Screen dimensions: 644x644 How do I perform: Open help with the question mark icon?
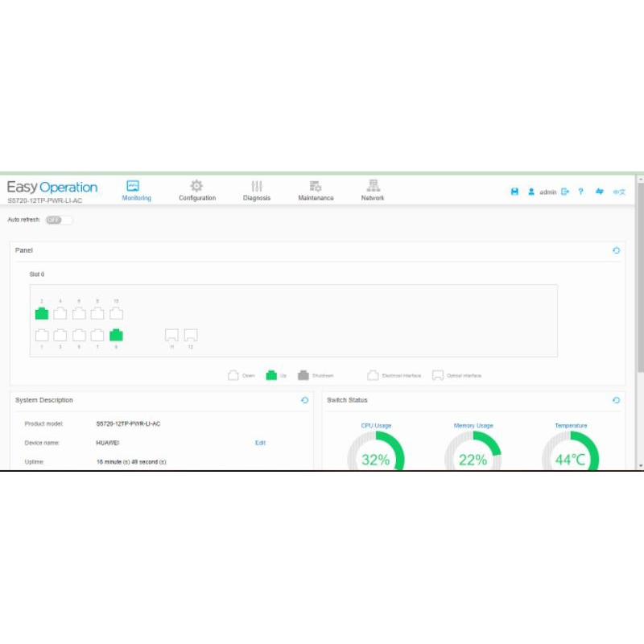(x=580, y=192)
